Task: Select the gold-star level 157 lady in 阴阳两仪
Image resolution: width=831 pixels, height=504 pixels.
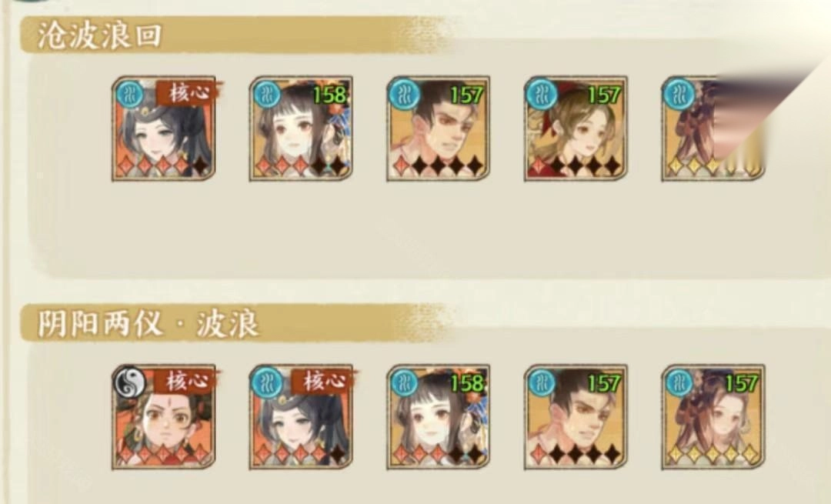Action: [713, 417]
